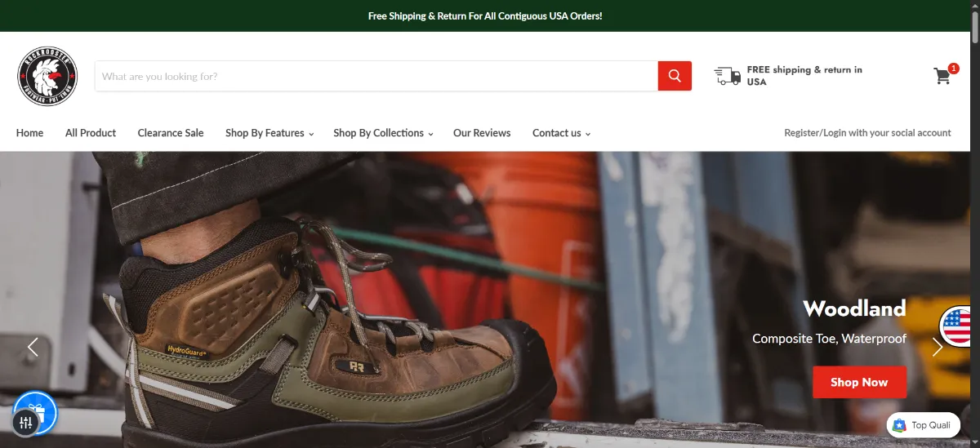Click the cart item count badge

click(x=953, y=69)
